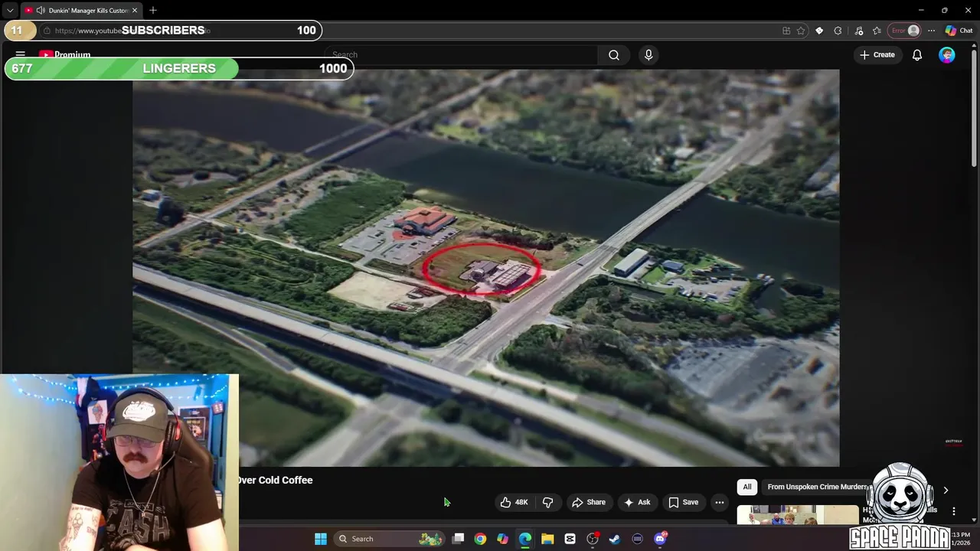Viewport: 980px width, 551px height.
Task: Click the video player to pause
Action: point(486,268)
